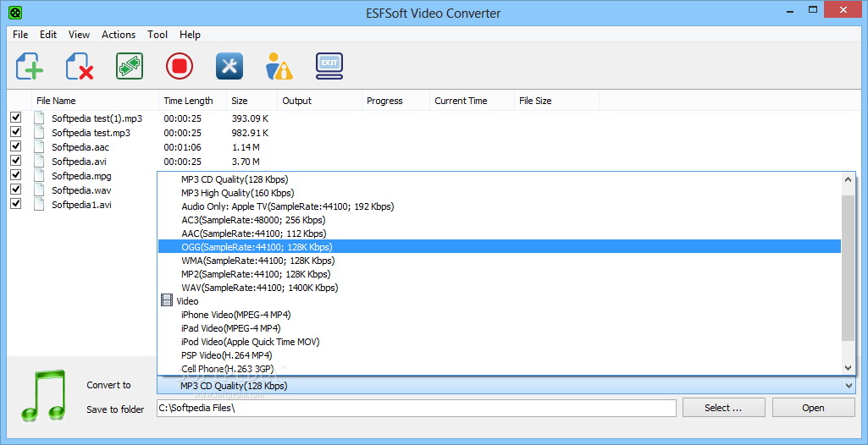Start conversion with the green convert icon

(130, 66)
